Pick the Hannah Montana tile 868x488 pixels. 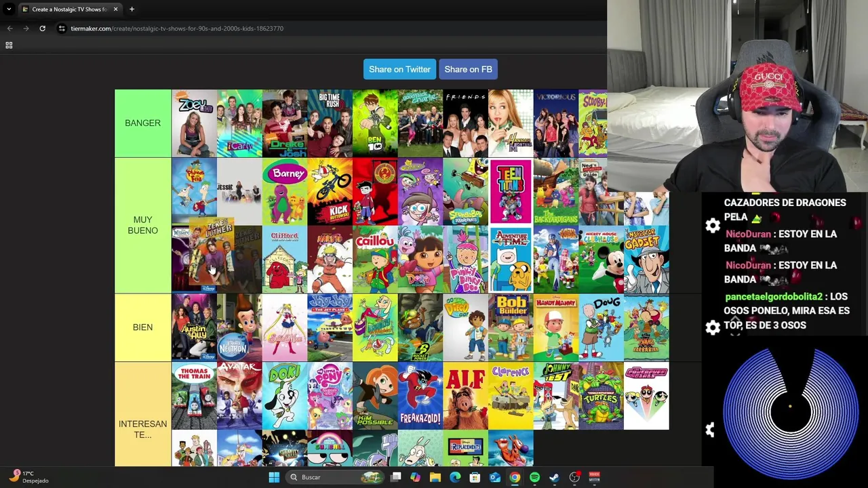(x=511, y=123)
